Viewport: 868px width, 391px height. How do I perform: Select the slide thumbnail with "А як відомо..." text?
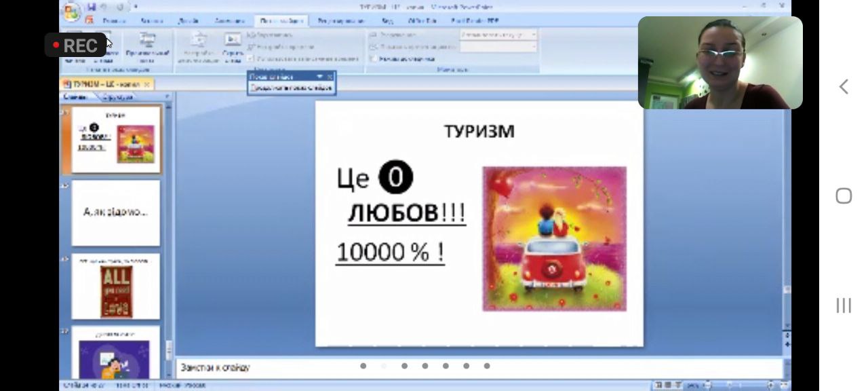point(116,212)
